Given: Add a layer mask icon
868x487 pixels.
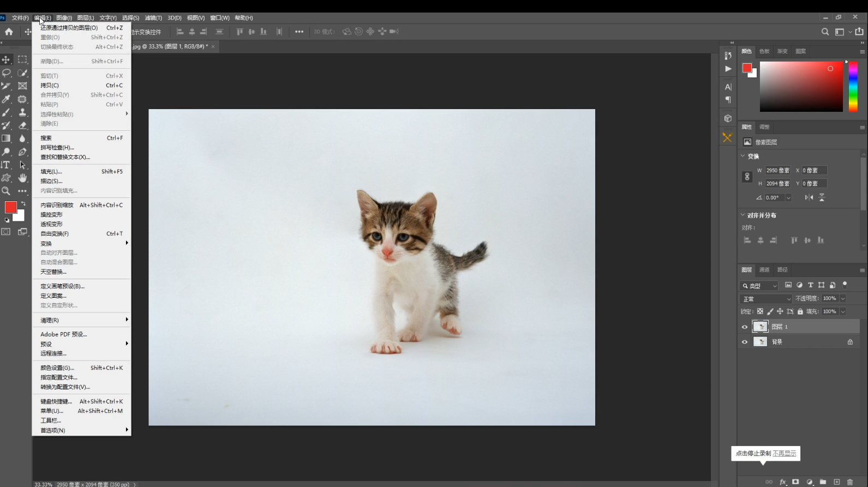Looking at the screenshot, I should [796, 482].
